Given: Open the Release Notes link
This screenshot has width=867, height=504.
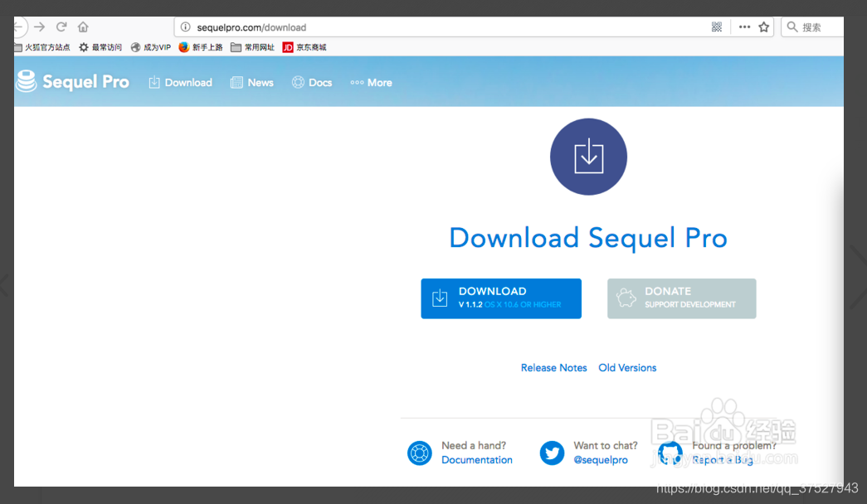Looking at the screenshot, I should point(554,367).
